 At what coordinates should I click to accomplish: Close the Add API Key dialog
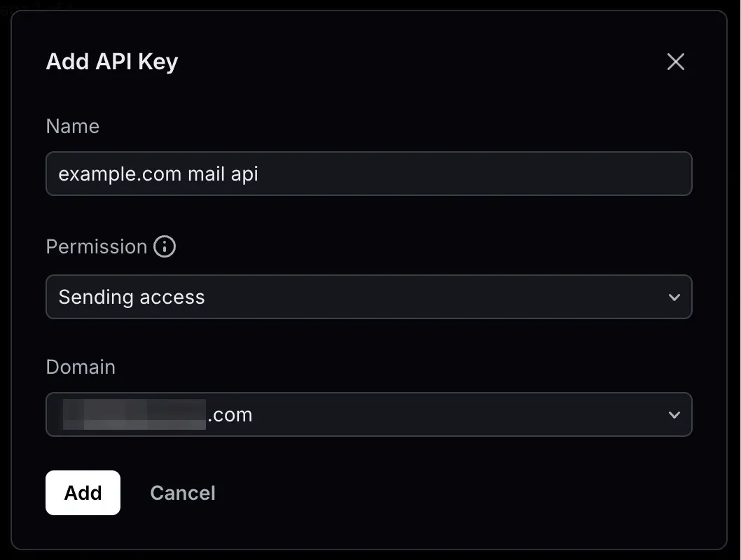click(675, 62)
